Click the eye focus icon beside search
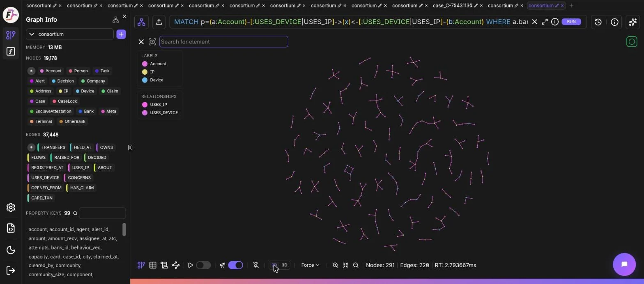 [x=152, y=41]
